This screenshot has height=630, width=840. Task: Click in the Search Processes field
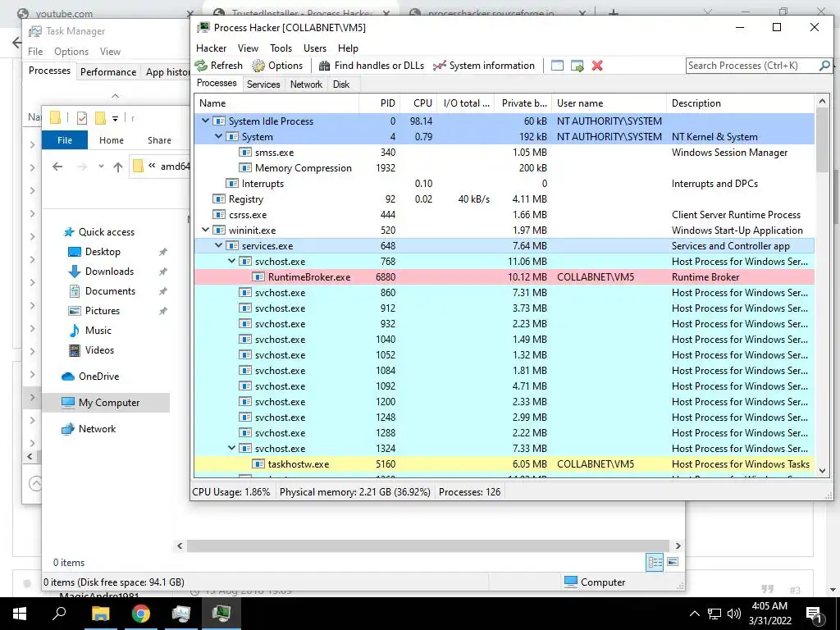tap(751, 66)
